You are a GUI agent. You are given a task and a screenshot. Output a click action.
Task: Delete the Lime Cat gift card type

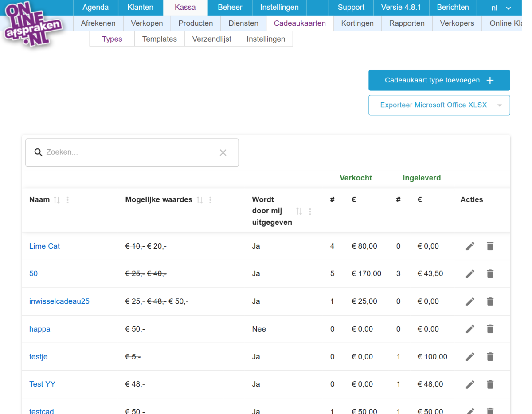(490, 246)
